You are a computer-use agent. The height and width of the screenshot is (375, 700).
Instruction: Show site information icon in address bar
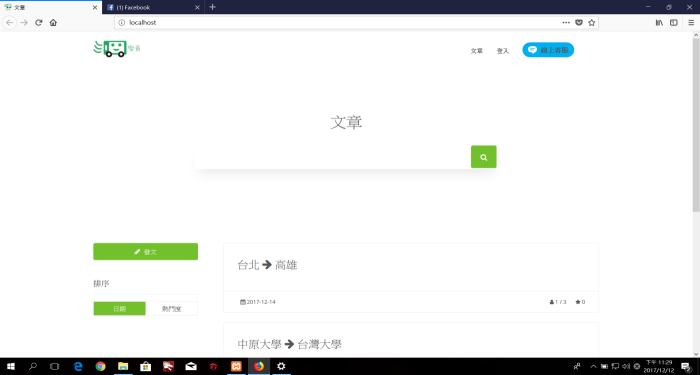coord(121,22)
